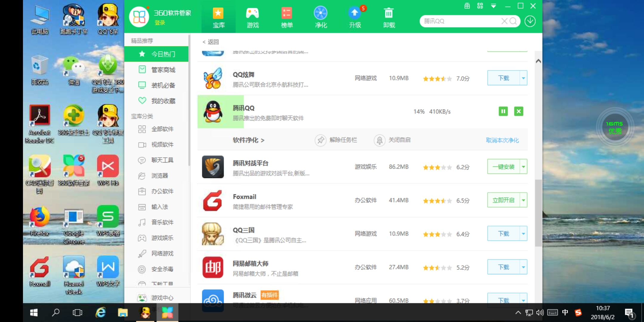Select 今日热门 in sidebar
The image size is (644, 322).
pos(156,54)
